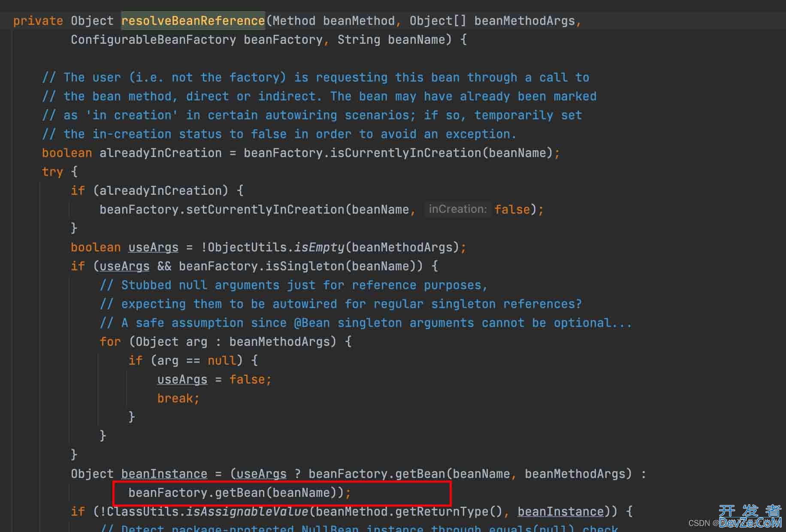Click the 'useArgs = false;' assignment
Image resolution: width=786 pixels, height=532 pixels.
[215, 379]
